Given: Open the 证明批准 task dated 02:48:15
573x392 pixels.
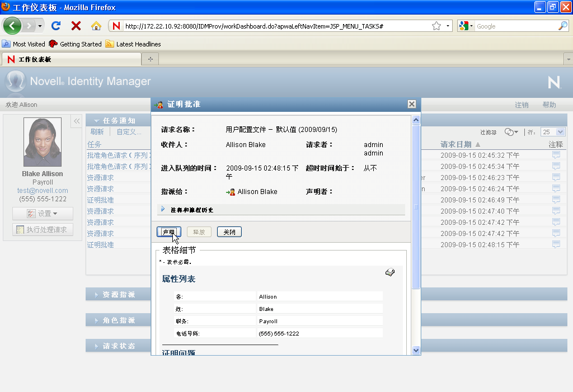Looking at the screenshot, I should pos(101,245).
